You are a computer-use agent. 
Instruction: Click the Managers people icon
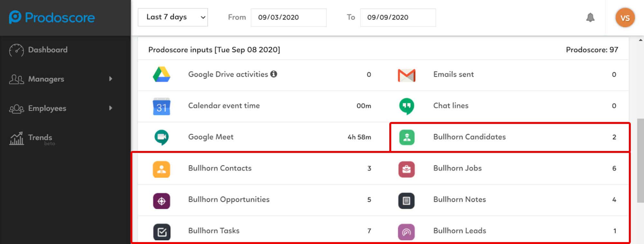coord(16,79)
